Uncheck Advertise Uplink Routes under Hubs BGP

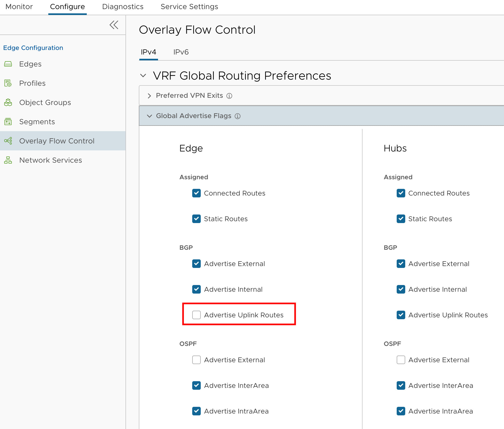tap(401, 315)
